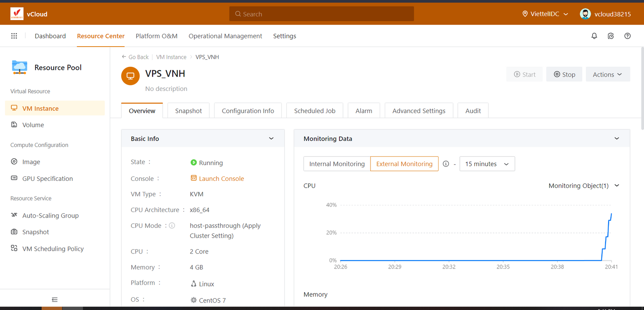Click the disabled Start button
The height and width of the screenshot is (310, 644).
click(524, 74)
